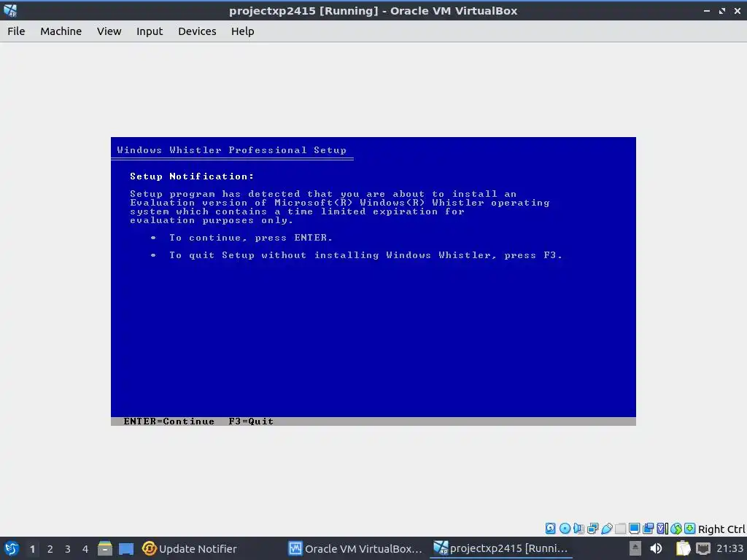Close the VirtualBox VM window

[737, 10]
